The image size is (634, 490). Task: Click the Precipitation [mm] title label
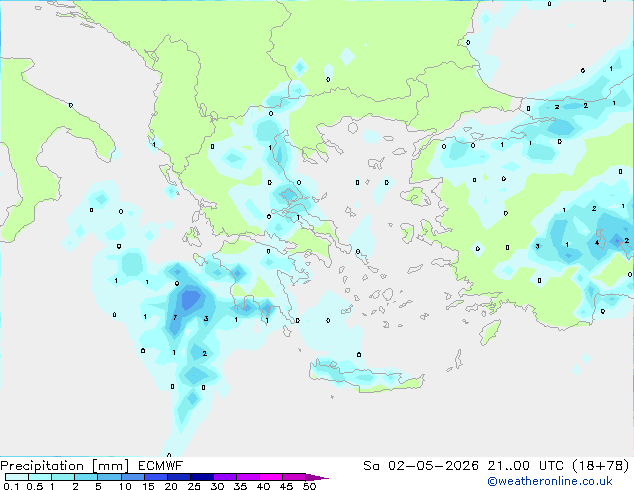pyautogui.click(x=65, y=466)
